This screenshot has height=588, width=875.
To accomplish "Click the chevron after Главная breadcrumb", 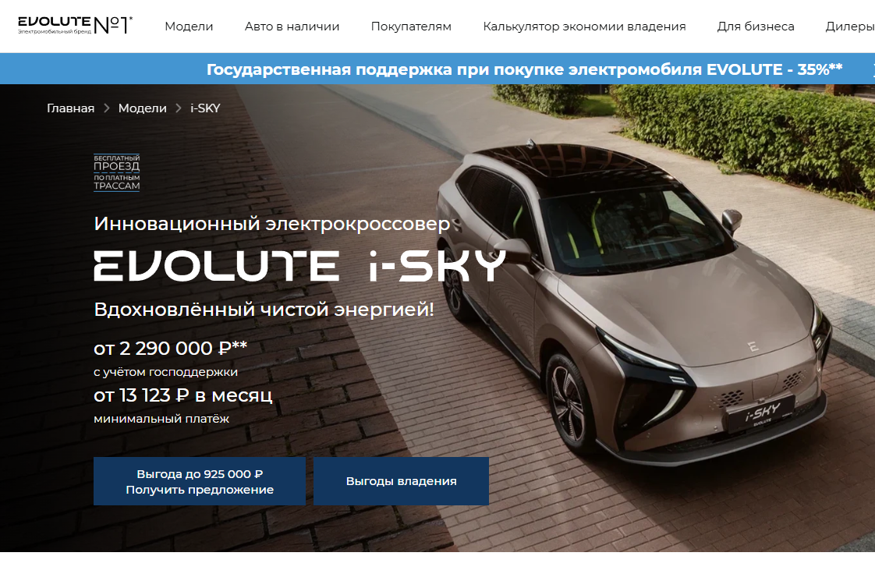I will [107, 108].
